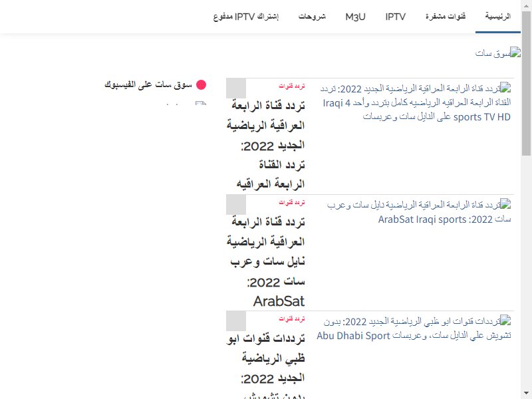Click تردد قنوات tag above Abu Dhabi headline
532x399 pixels.
[292, 319]
